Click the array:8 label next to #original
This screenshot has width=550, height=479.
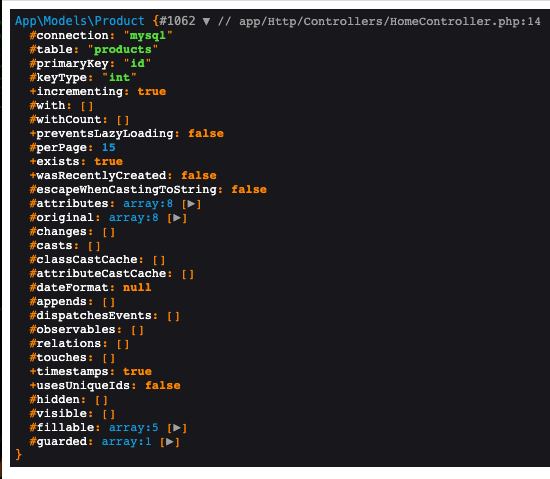(133, 218)
